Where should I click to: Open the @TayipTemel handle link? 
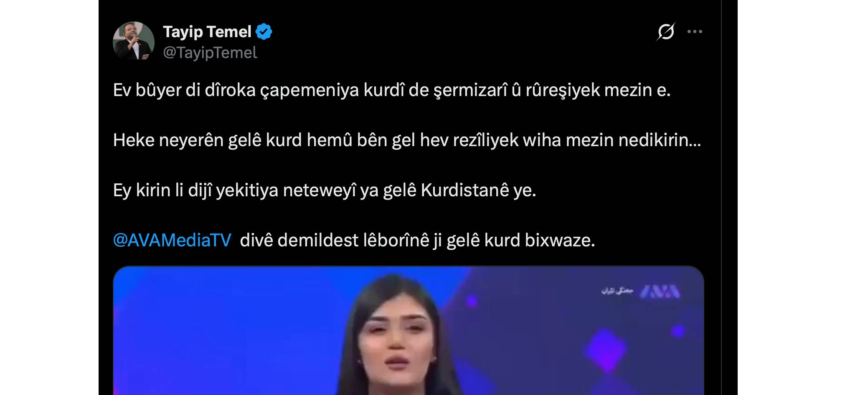pos(210,53)
